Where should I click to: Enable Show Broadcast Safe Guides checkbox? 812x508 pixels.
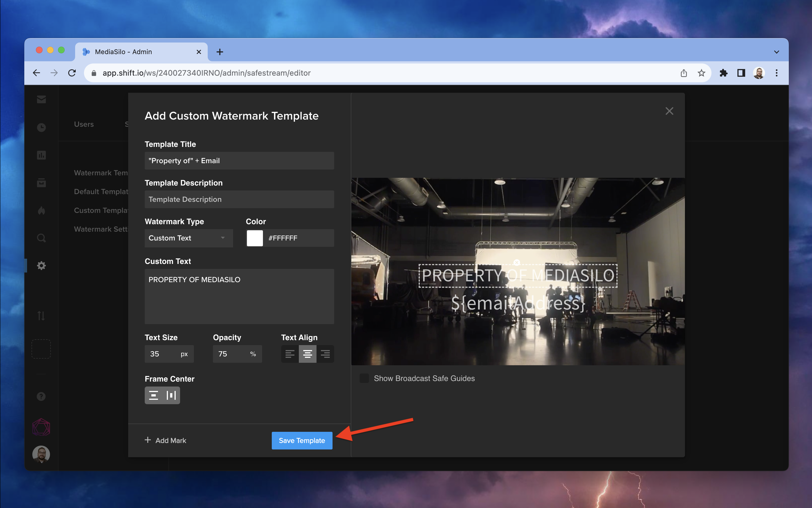[364, 378]
